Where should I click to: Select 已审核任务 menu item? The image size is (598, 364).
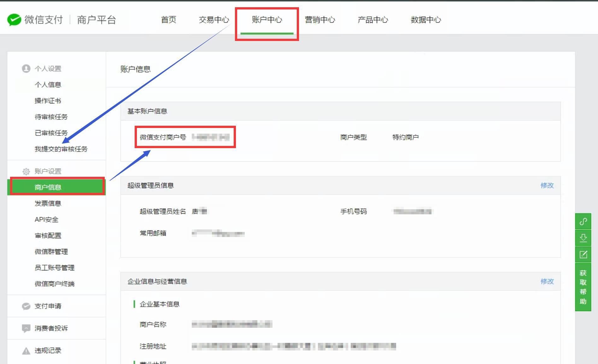click(x=51, y=133)
